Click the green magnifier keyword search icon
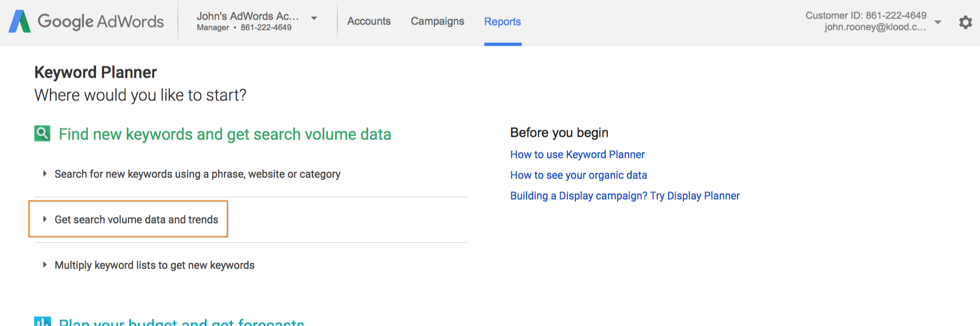The height and width of the screenshot is (326, 980). point(42,133)
